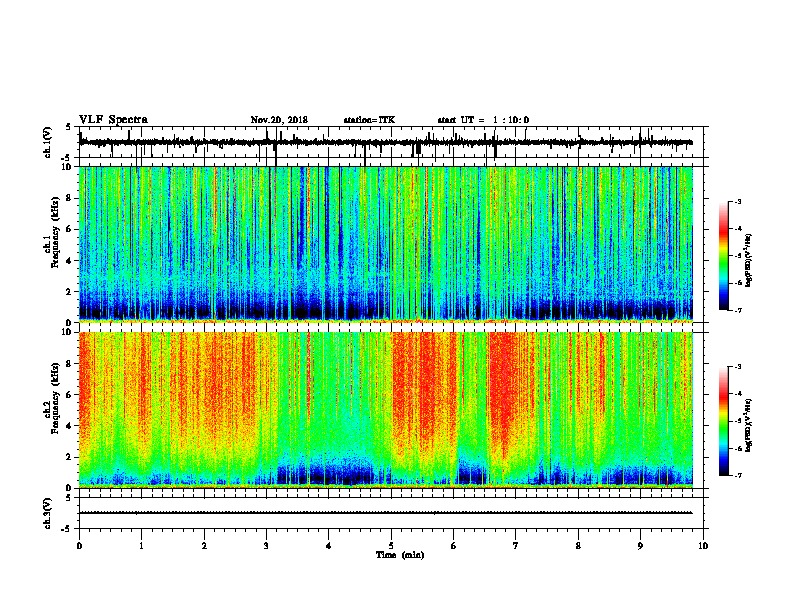Click the 'ch.3(V)' waveform axis label

coord(48,513)
